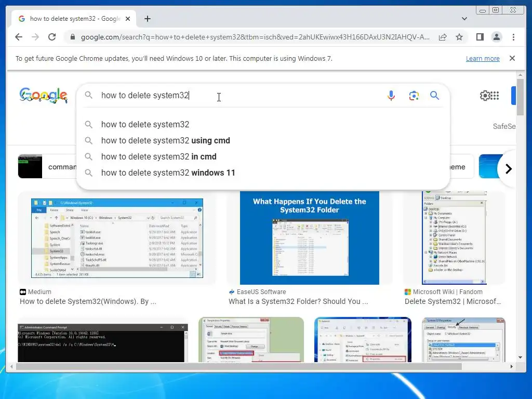Click the vertical scrollbar up arrow
Screen dimensions: 532x399
(520, 75)
